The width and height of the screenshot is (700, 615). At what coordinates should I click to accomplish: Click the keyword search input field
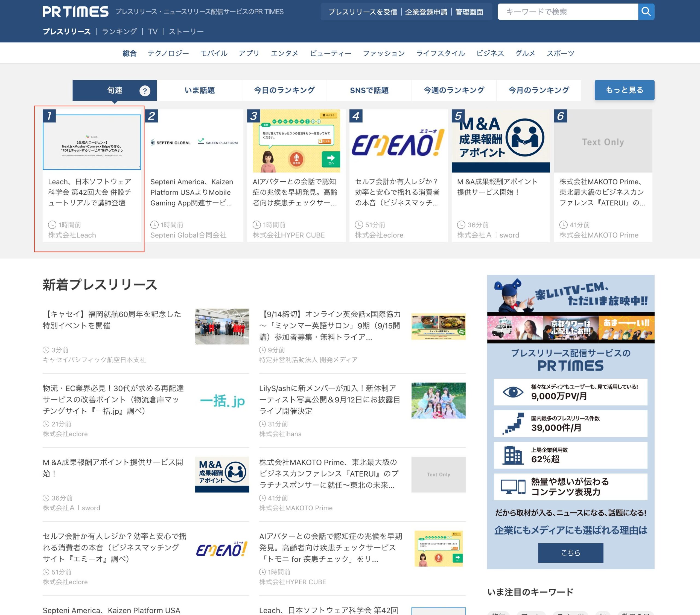[x=568, y=12]
